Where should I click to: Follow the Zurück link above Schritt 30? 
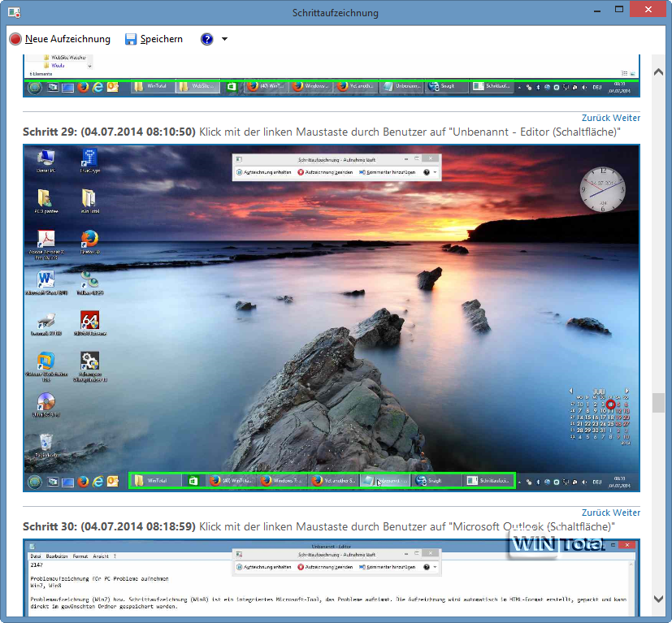[595, 513]
